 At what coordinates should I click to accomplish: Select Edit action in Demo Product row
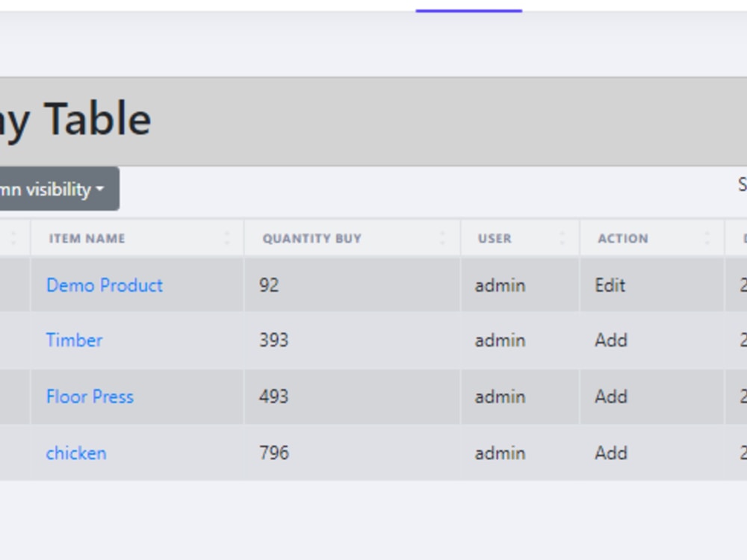pyautogui.click(x=610, y=285)
